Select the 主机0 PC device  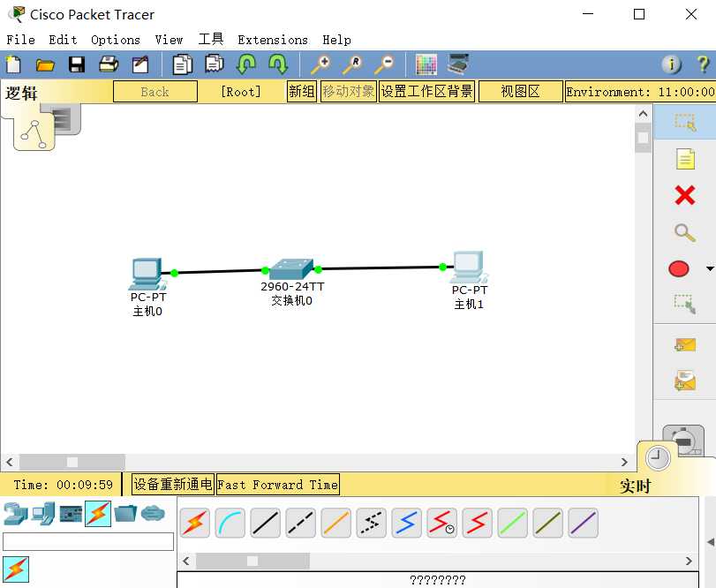tap(147, 274)
